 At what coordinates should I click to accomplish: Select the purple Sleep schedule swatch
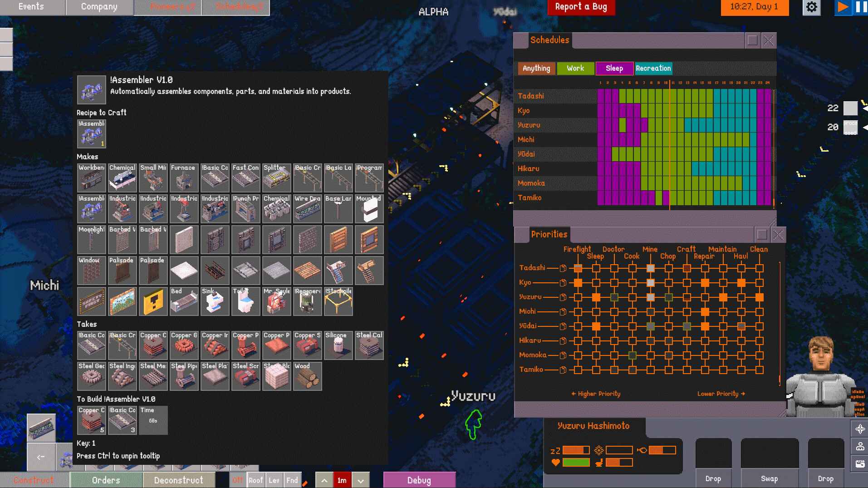click(x=614, y=69)
